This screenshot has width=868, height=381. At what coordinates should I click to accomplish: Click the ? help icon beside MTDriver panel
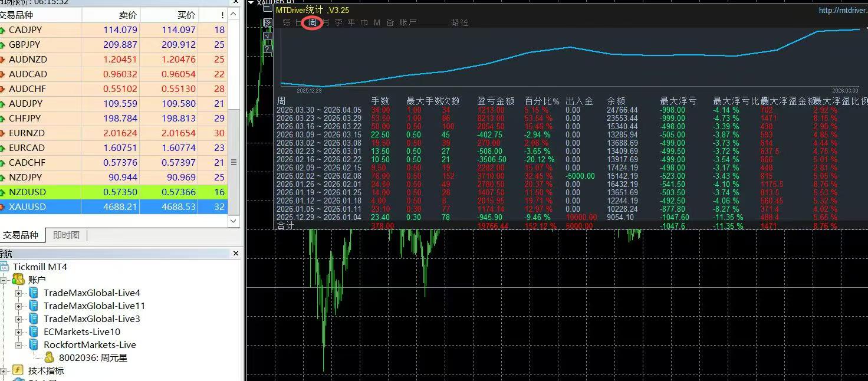coord(268,49)
